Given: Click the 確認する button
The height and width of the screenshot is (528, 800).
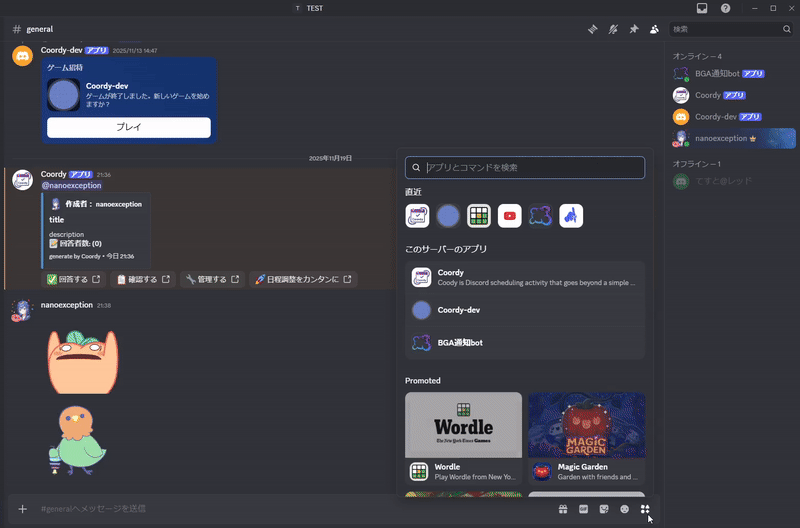Looking at the screenshot, I should point(143,279).
